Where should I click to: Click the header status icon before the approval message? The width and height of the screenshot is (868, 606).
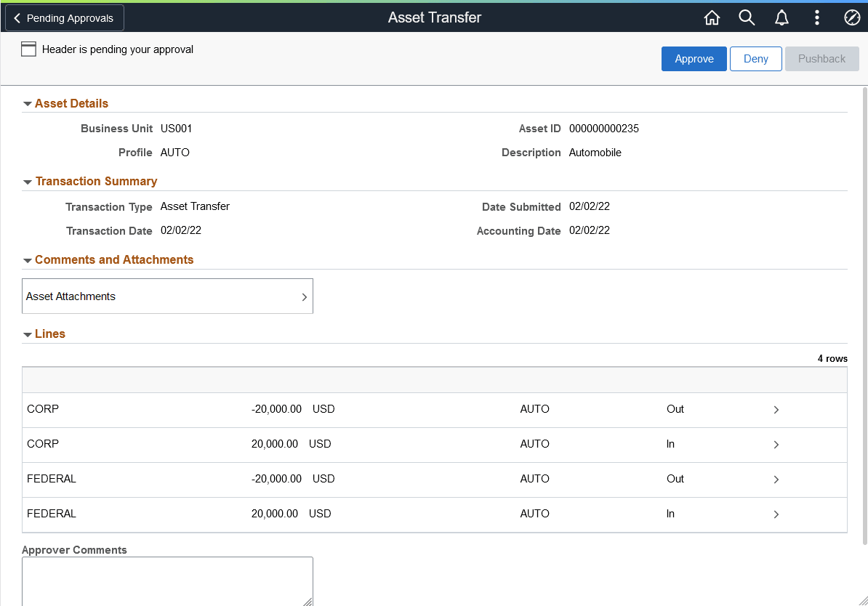28,49
